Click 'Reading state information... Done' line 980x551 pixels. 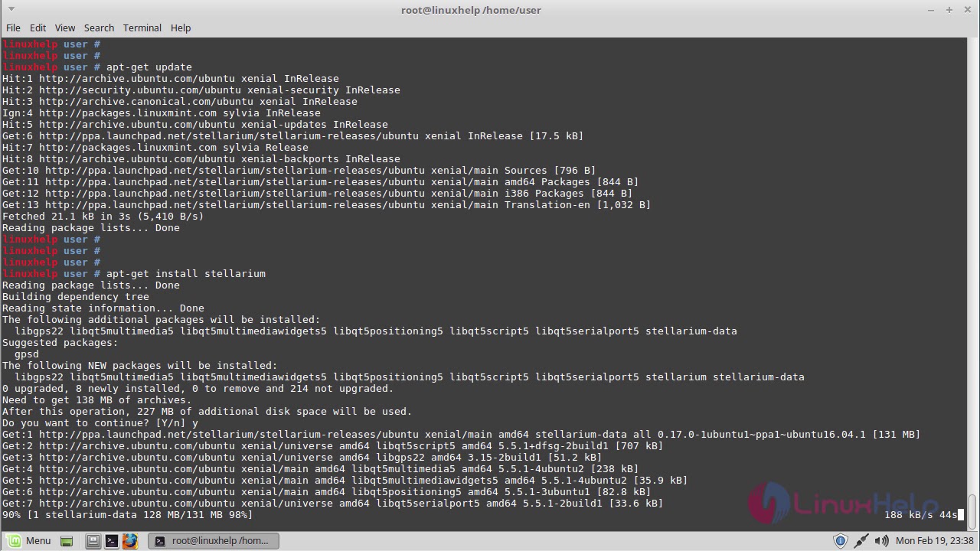pyautogui.click(x=103, y=308)
